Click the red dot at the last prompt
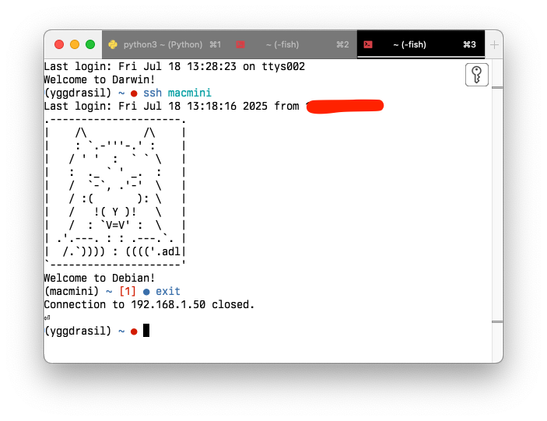Screen dimensions: 547x421 134,332
